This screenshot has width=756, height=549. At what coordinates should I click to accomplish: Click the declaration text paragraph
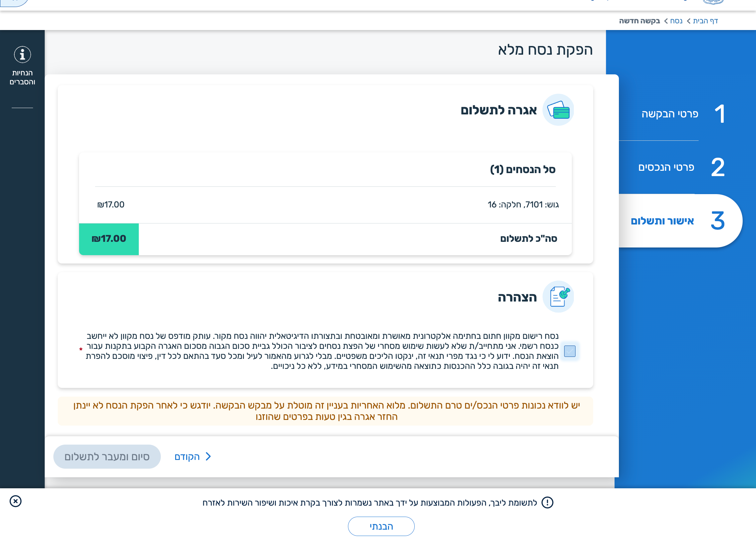(x=322, y=351)
